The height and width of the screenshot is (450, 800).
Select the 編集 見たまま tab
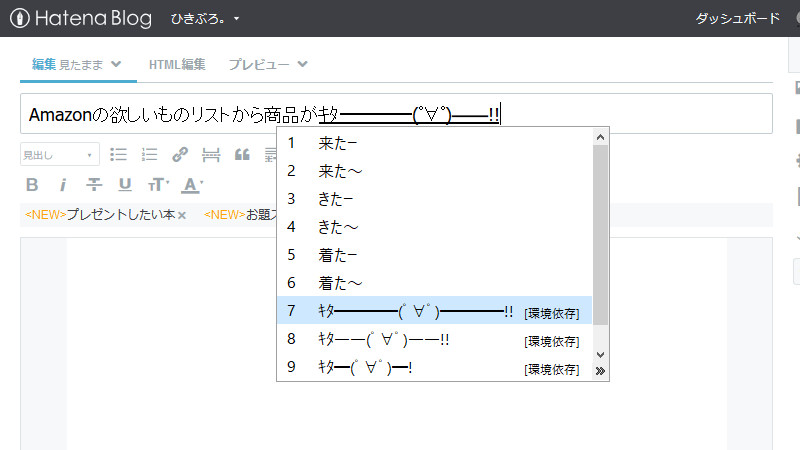point(67,64)
